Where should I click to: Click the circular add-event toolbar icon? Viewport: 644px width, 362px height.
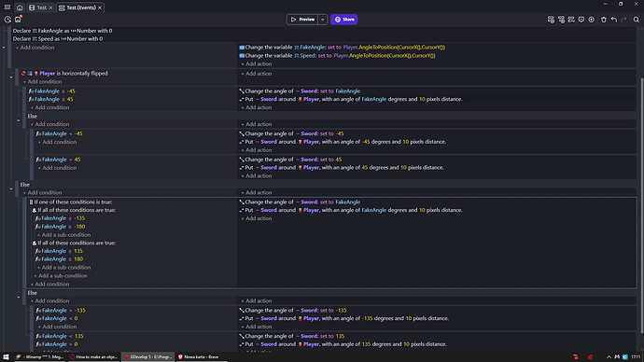(x=592, y=20)
